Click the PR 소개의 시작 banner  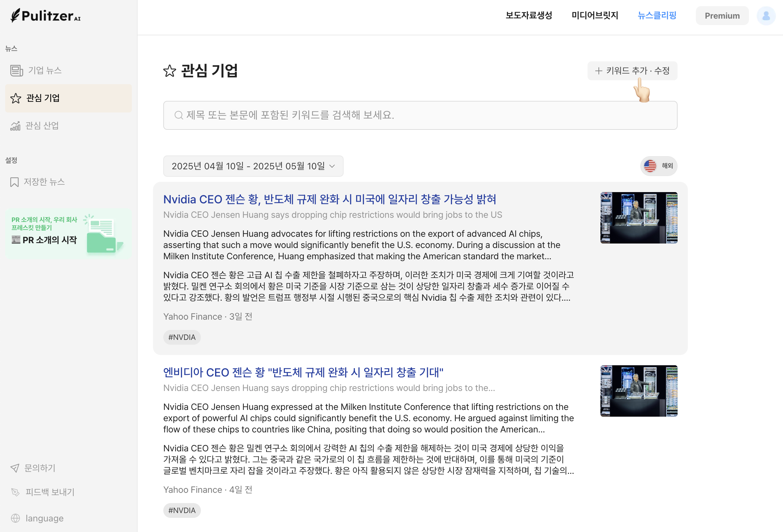coord(68,234)
